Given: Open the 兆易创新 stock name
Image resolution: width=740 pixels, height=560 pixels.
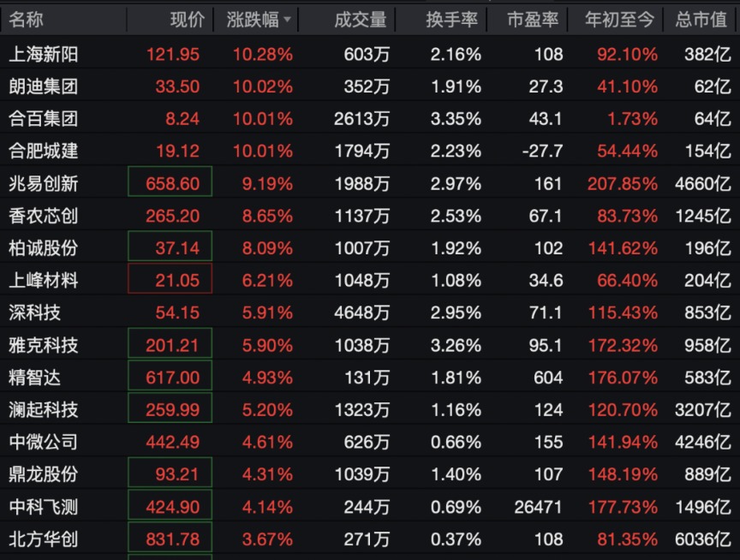Looking at the screenshot, I should [44, 183].
